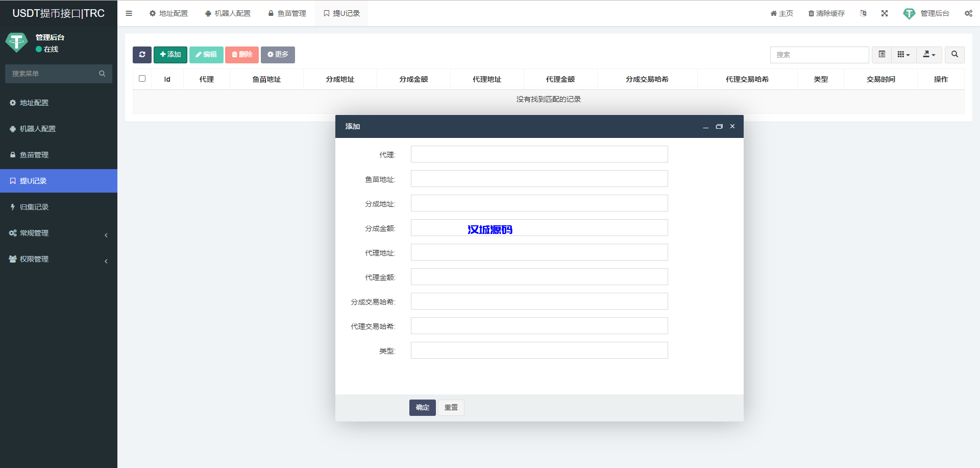
Task: Click the refresh table icon button
Action: [142, 55]
